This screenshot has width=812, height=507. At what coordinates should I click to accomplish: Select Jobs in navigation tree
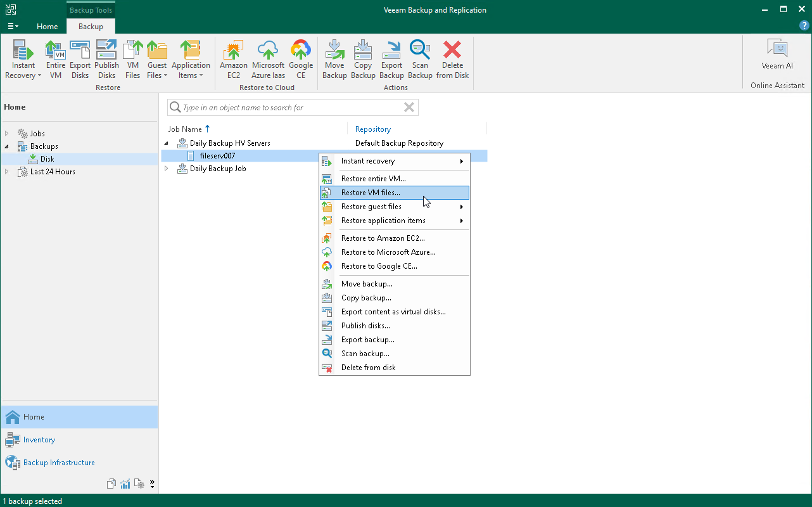click(37, 134)
